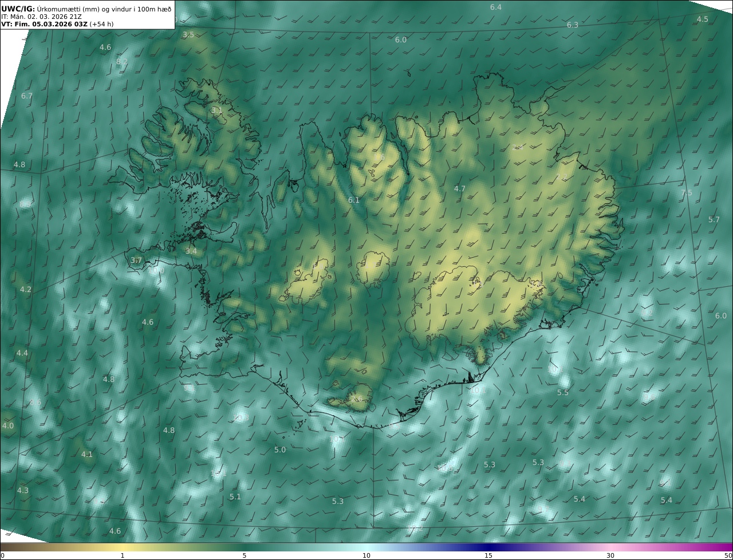Click the map value 5.7
Viewport: 733px width, 560px height.
pos(714,219)
